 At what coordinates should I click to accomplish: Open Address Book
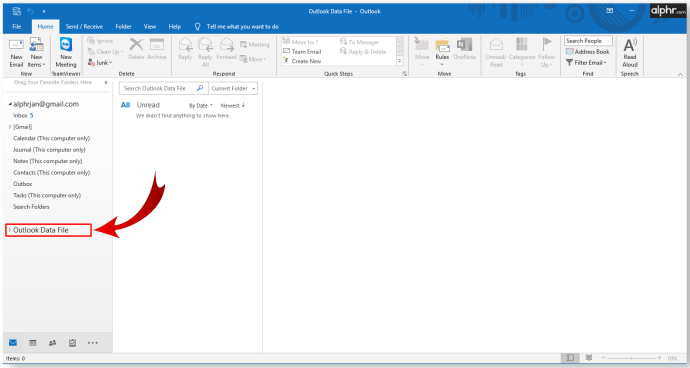click(587, 52)
